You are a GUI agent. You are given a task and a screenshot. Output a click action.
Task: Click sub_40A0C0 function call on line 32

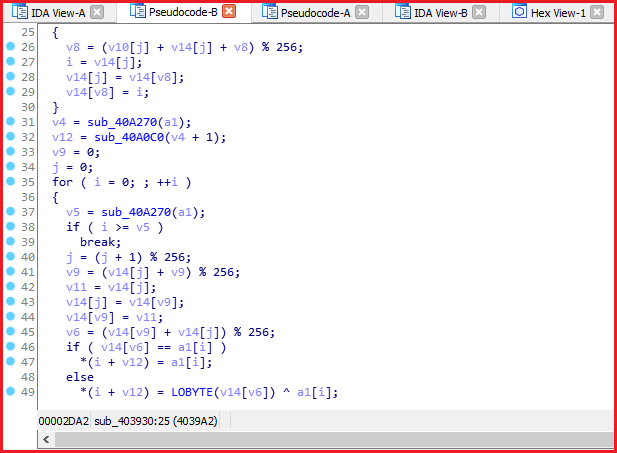[129, 137]
